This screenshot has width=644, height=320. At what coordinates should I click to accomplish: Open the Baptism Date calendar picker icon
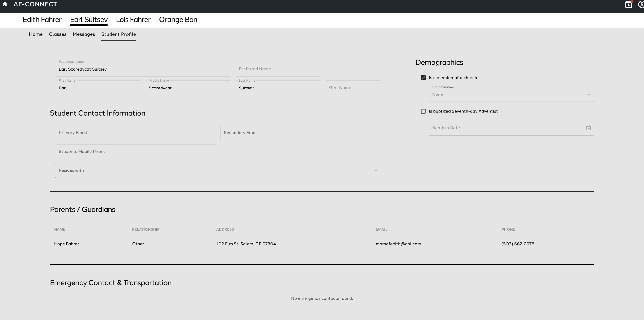tap(588, 128)
